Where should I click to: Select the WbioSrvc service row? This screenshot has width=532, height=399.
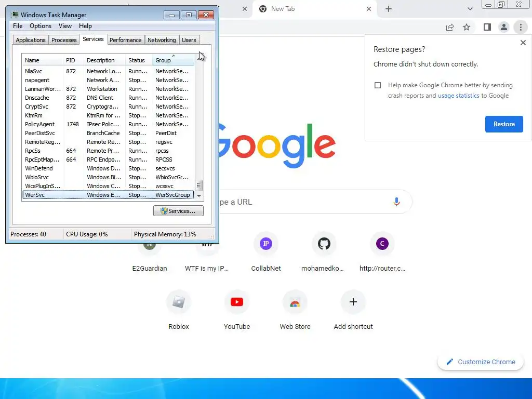pyautogui.click(x=108, y=177)
